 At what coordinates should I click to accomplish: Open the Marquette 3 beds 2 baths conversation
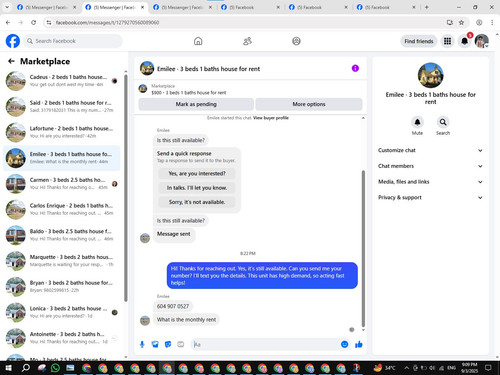click(x=62, y=261)
